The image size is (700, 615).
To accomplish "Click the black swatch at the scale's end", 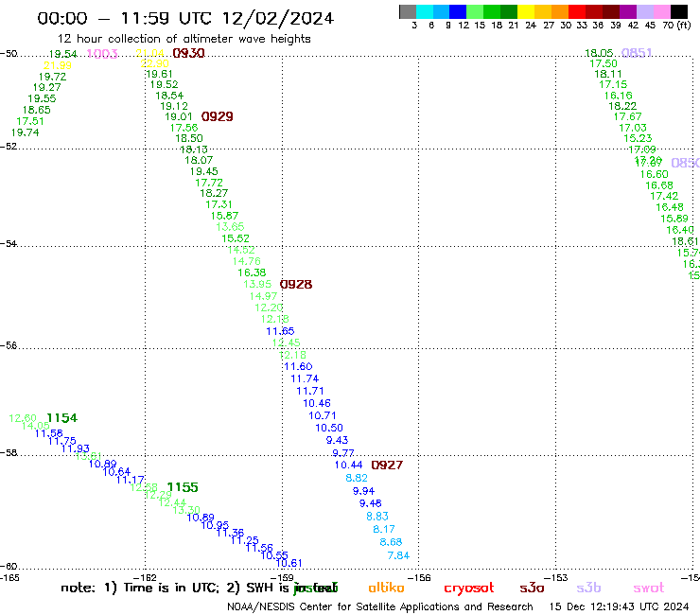I will pos(679,11).
